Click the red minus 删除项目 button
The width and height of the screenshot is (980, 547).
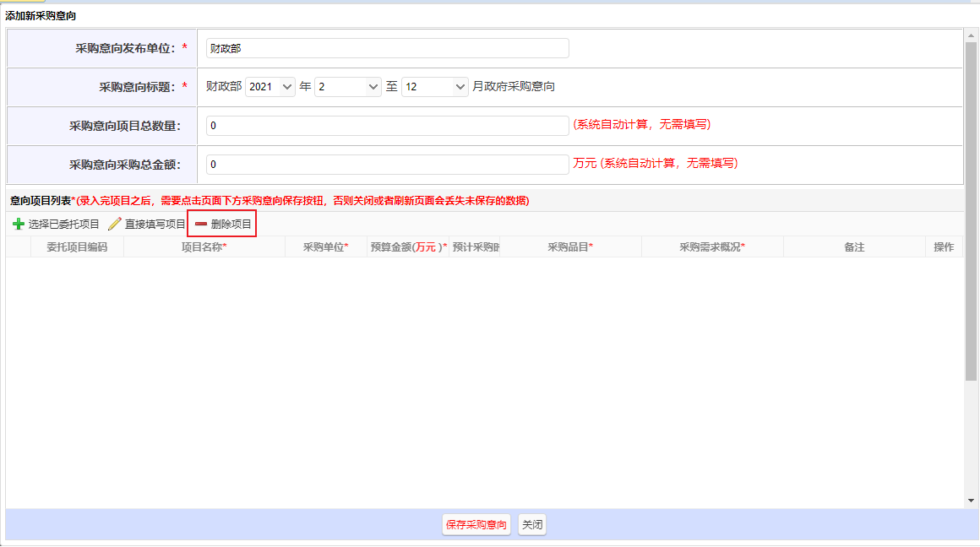point(223,225)
